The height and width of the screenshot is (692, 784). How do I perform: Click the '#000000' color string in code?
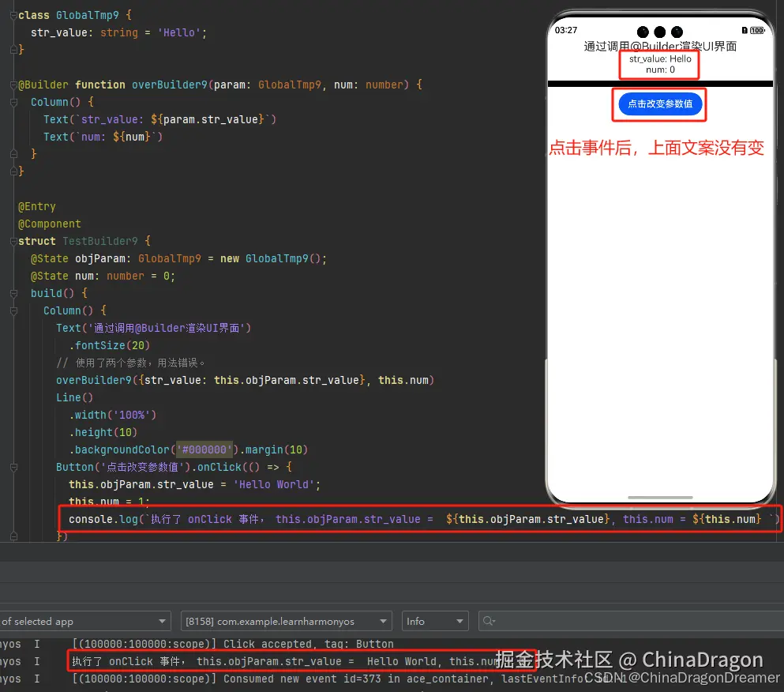point(204,449)
